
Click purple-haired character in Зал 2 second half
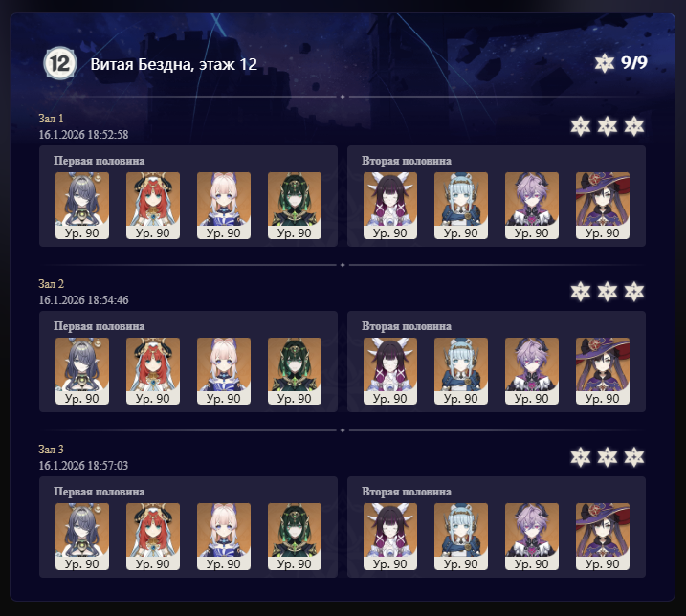tap(532, 371)
